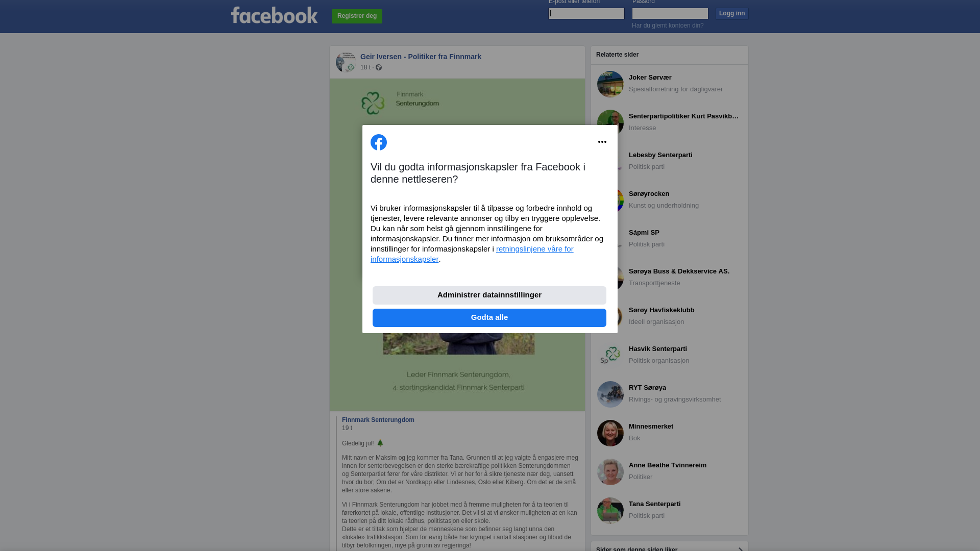Open the Finnmark Senterungdom shared post link
Image resolution: width=980 pixels, height=551 pixels.
378,420
